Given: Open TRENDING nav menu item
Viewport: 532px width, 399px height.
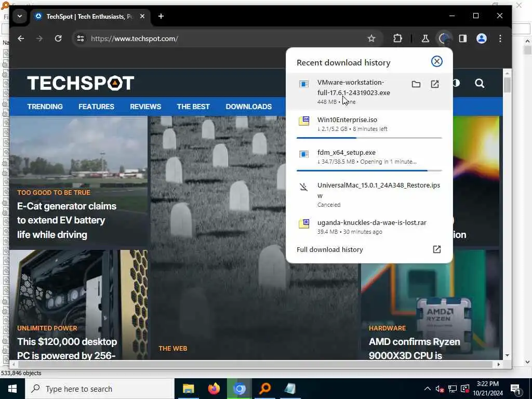Looking at the screenshot, I should pyautogui.click(x=45, y=107).
